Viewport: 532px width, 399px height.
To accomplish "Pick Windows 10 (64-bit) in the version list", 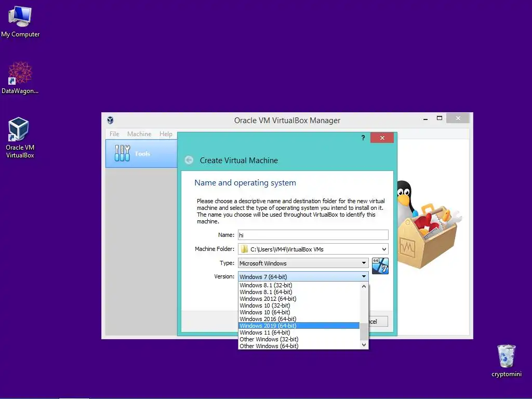I will [299, 312].
